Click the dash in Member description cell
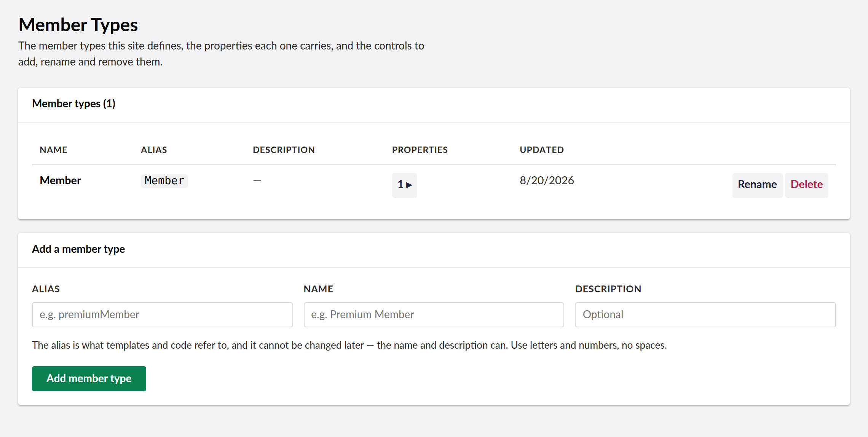This screenshot has height=437, width=868. (257, 181)
